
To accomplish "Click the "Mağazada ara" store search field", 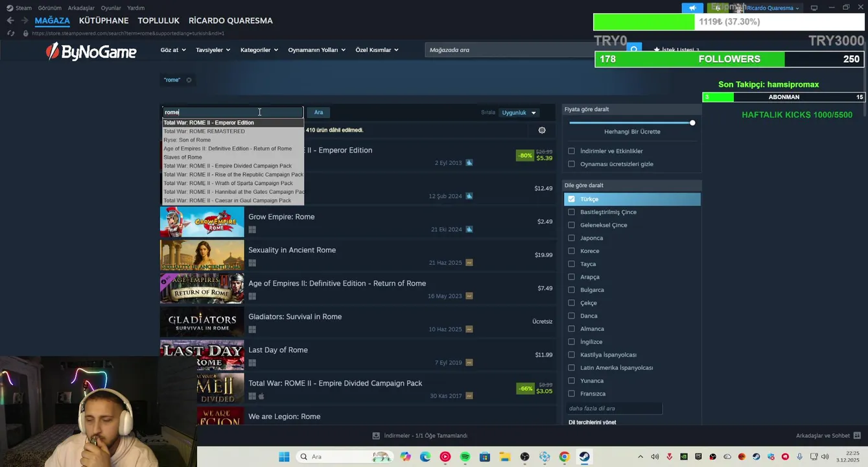I will [525, 50].
